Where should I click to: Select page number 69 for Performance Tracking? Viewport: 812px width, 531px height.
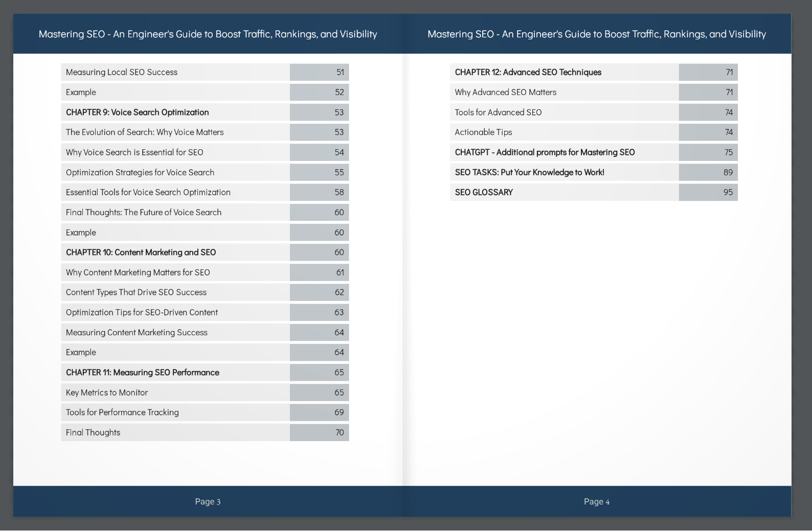pos(340,412)
